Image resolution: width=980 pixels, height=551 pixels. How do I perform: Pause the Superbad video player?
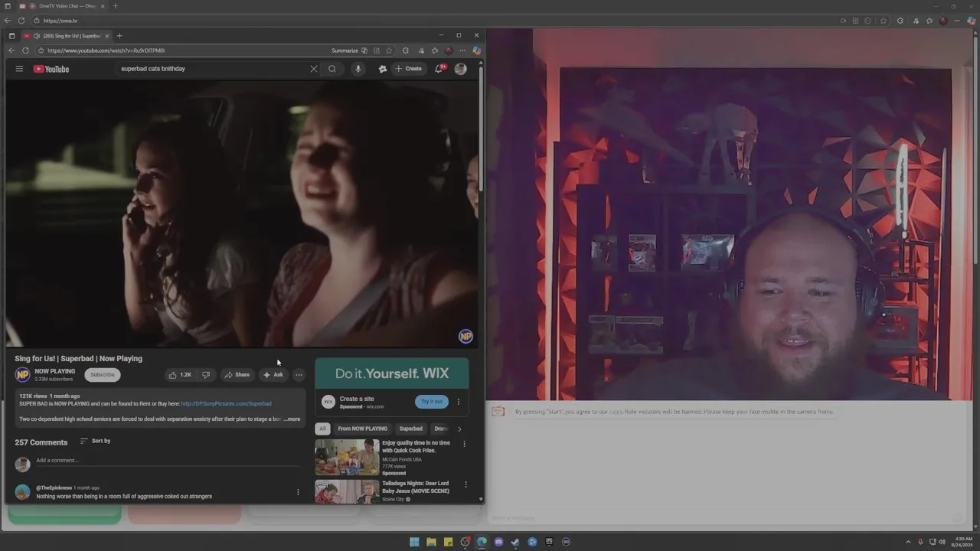242,214
